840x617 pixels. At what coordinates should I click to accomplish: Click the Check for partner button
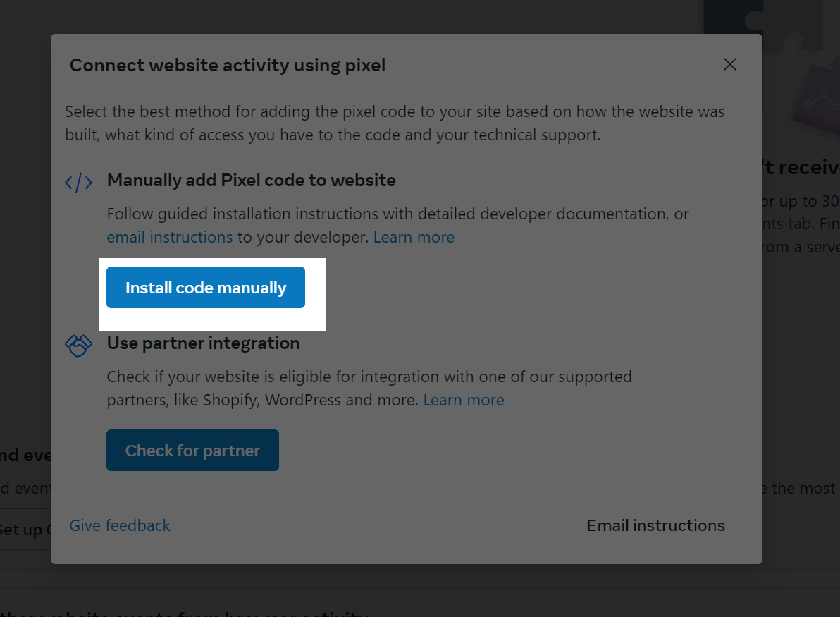192,451
